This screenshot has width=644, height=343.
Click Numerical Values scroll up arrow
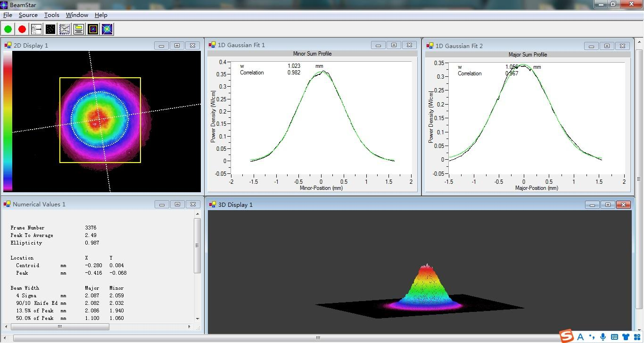point(197,214)
